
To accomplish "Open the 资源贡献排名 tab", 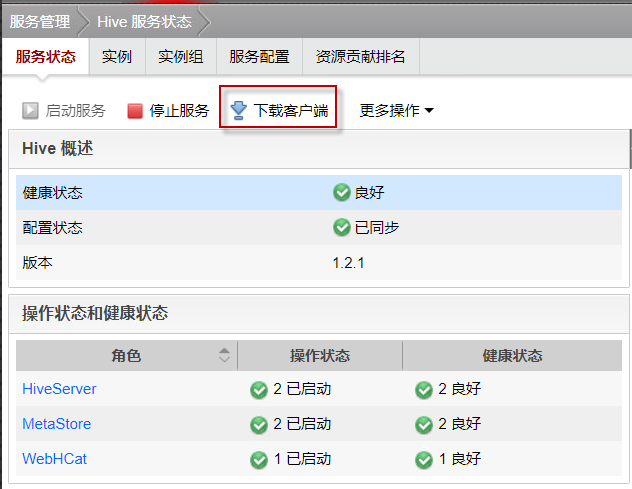I will pos(361,56).
